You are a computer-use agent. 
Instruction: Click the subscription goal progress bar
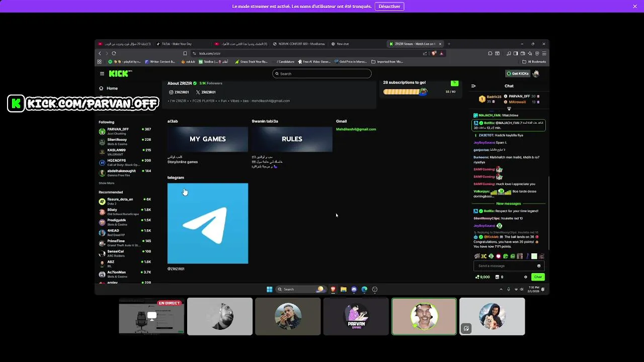click(x=405, y=92)
